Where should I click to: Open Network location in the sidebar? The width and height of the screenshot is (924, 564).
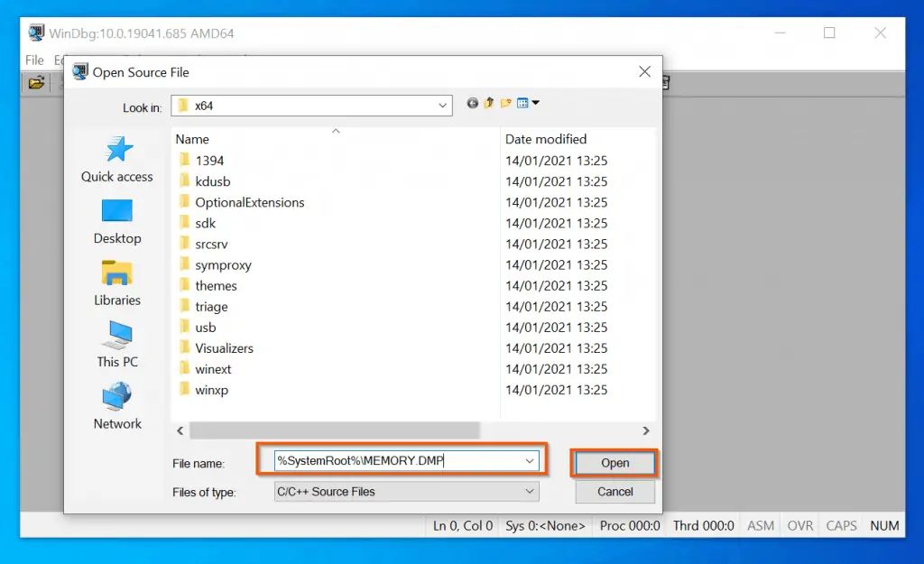coord(117,405)
